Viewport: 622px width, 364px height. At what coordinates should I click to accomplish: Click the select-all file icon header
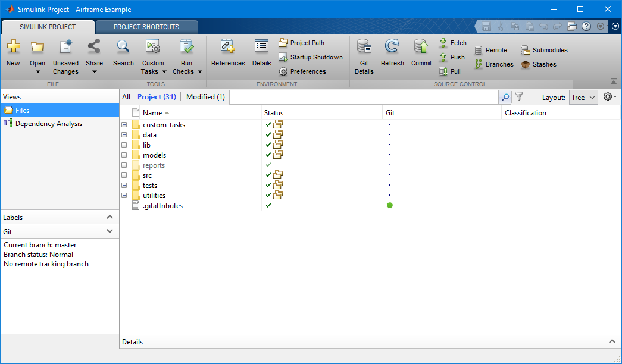(136, 112)
